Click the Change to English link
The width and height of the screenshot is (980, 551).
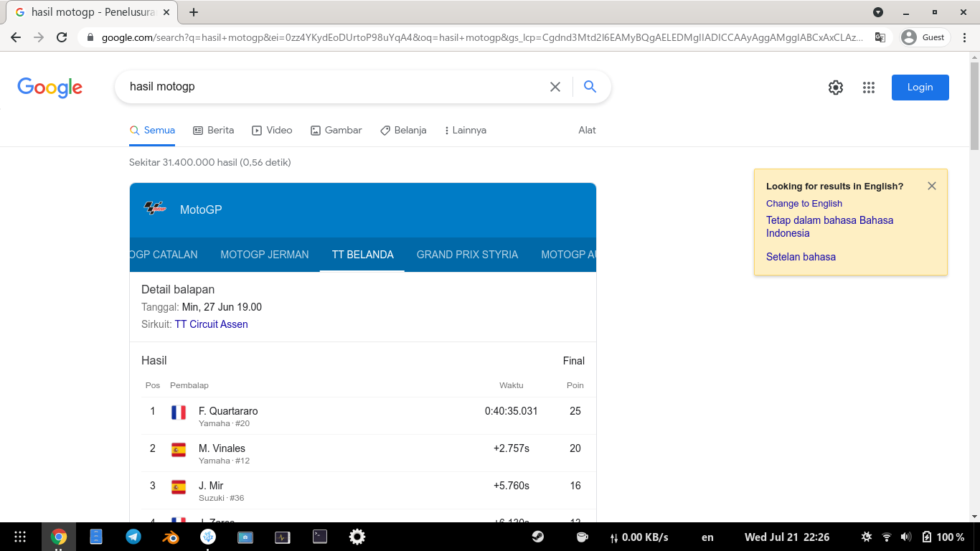[804, 204]
